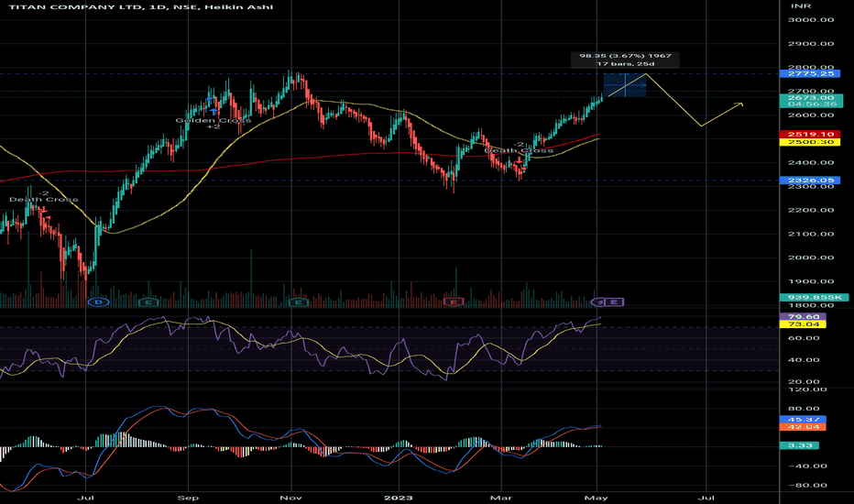Click the blue dividend 'D' event marker
This screenshot has height=504, width=854.
tap(99, 301)
